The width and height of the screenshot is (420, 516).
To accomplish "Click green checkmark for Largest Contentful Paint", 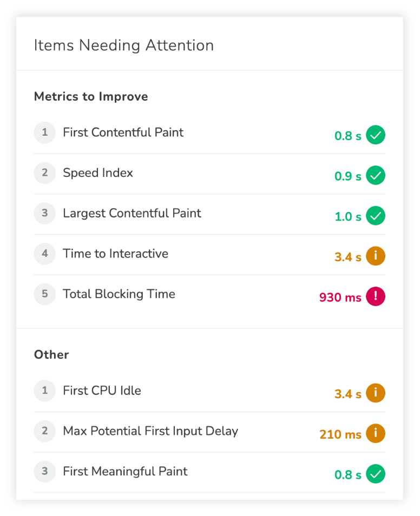I will 376,216.
